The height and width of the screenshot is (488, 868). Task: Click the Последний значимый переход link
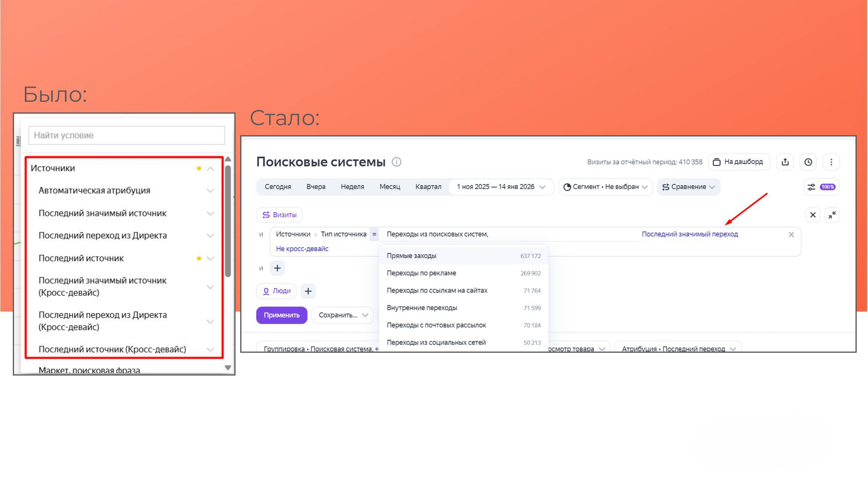coord(689,234)
